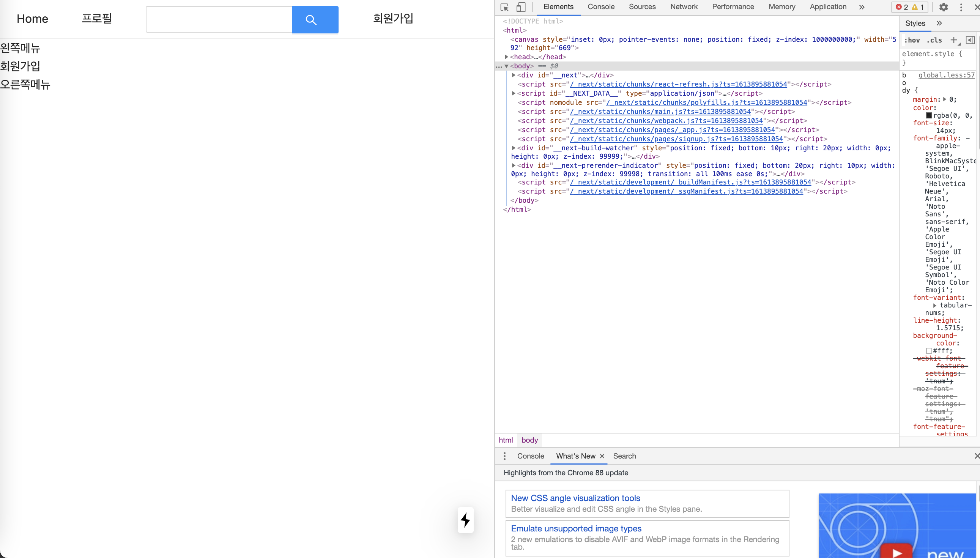Toggle the :hov element state panel
Screen dimensions: 980x558
coord(912,40)
